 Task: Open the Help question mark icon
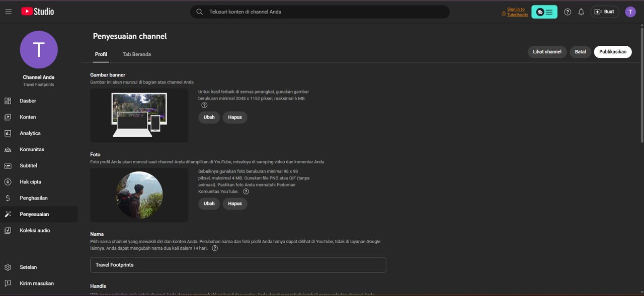coord(568,12)
